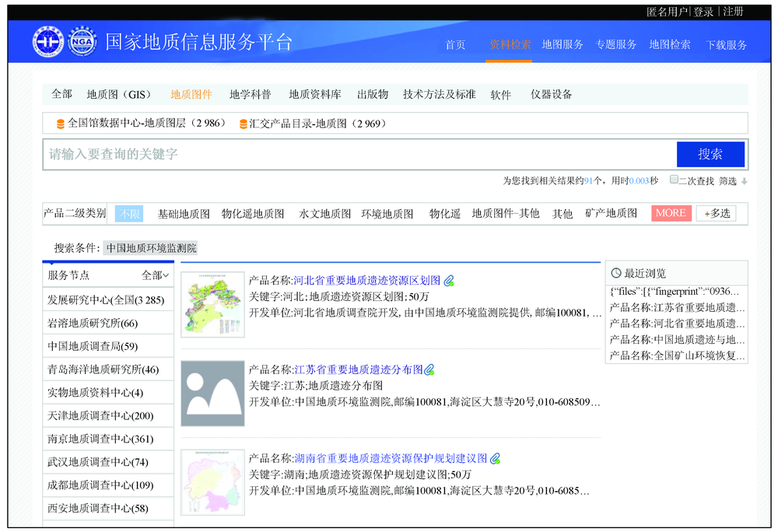Enable the 二次查找 checkbox
Screen dimensions: 778x532
(x=674, y=180)
